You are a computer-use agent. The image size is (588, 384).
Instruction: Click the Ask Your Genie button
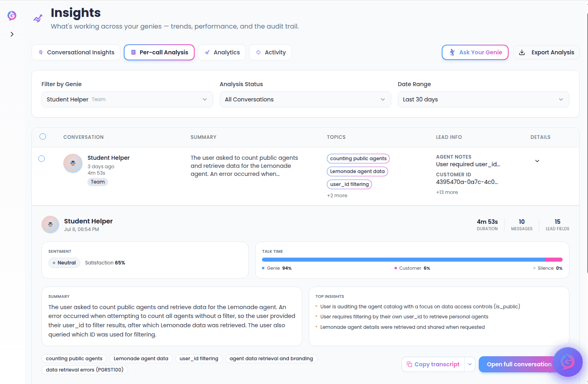[475, 52]
